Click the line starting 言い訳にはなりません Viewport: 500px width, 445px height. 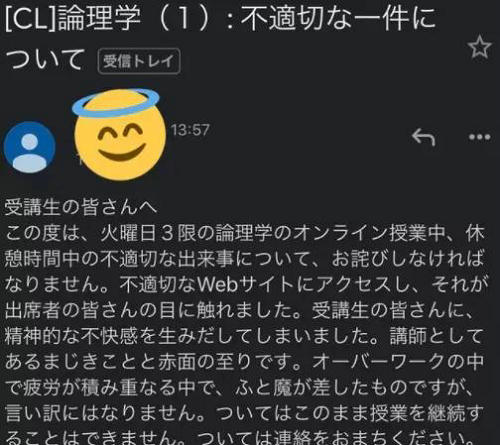tap(244, 413)
